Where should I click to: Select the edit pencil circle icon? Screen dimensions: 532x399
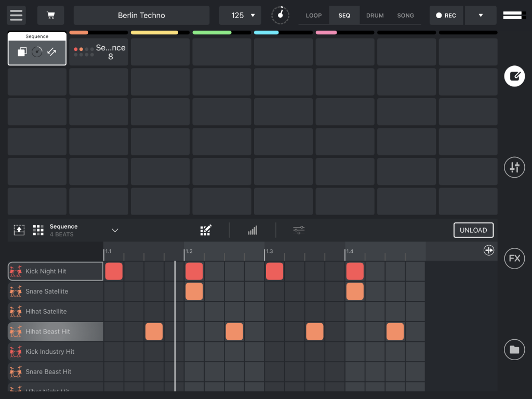click(514, 76)
